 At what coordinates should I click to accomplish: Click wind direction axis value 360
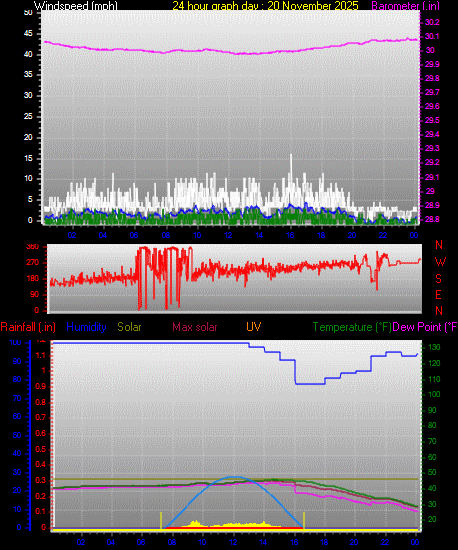[33, 247]
